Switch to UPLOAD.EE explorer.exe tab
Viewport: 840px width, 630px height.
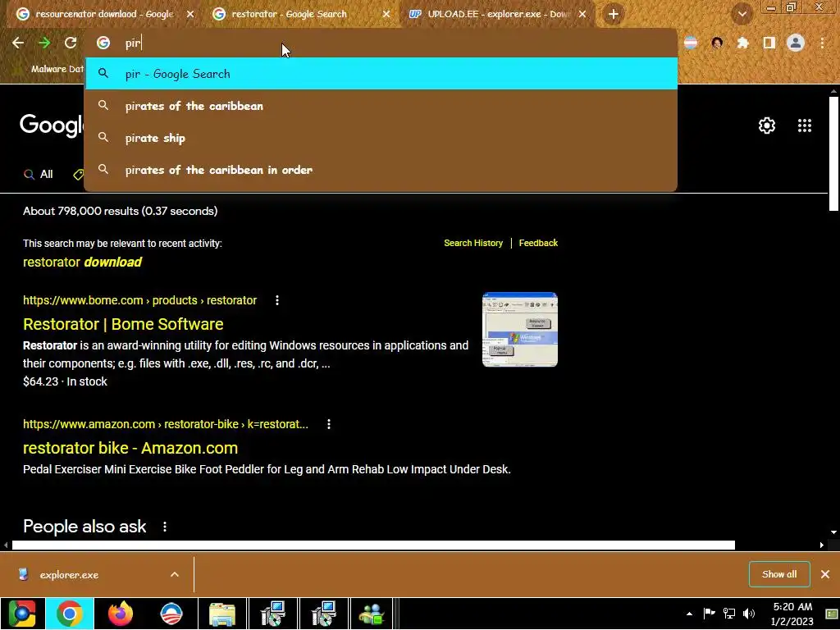498,14
